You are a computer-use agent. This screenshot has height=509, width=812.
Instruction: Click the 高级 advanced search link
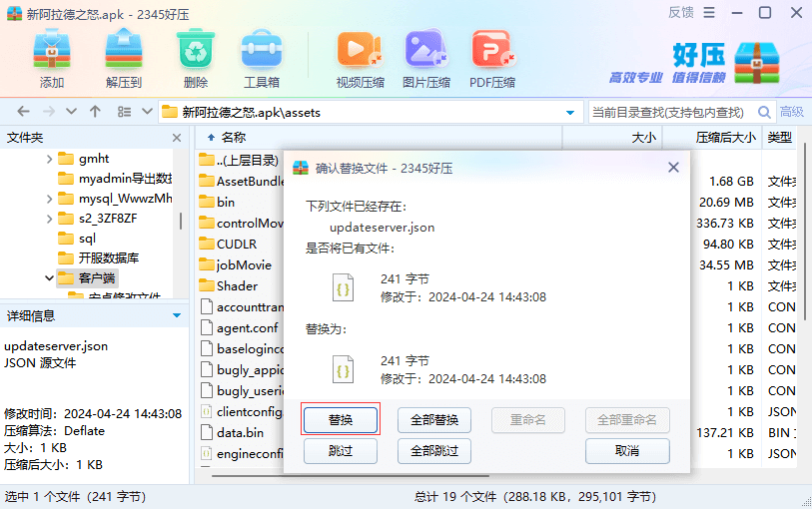click(x=792, y=112)
